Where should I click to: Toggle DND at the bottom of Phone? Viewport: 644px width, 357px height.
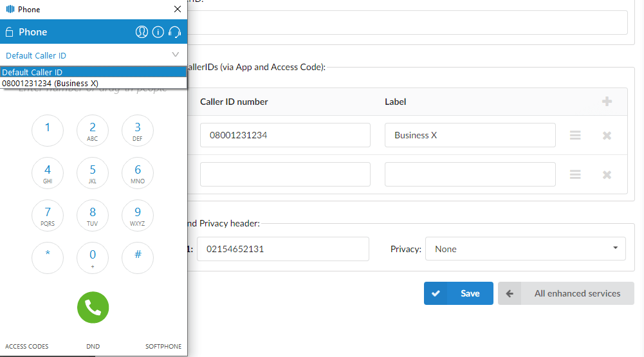click(93, 346)
